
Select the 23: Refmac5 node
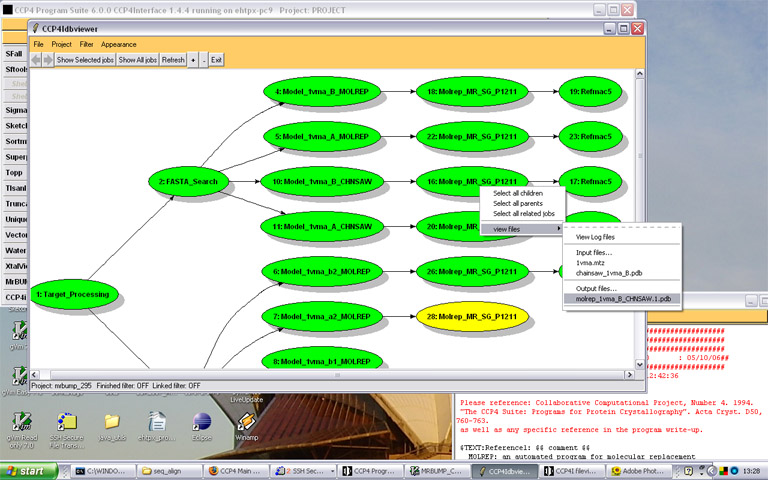(x=591, y=137)
